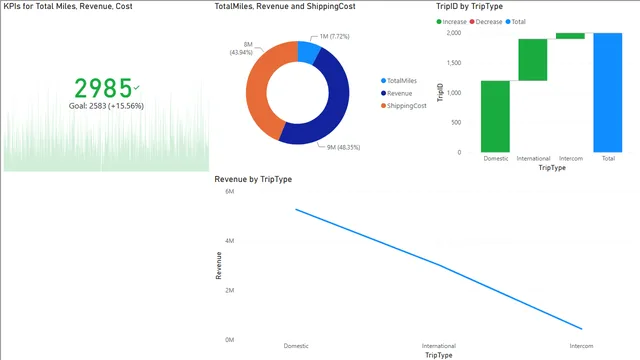Viewport: 640px width, 360px height.
Task: Click the 2M value on Revenue axis
Action: coord(230,290)
